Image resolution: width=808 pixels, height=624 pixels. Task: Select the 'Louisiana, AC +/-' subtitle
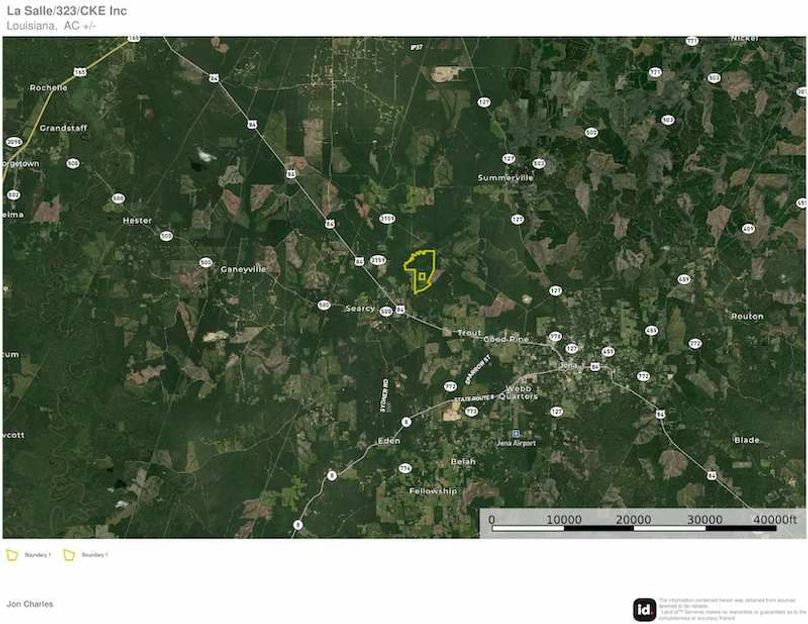(52, 26)
